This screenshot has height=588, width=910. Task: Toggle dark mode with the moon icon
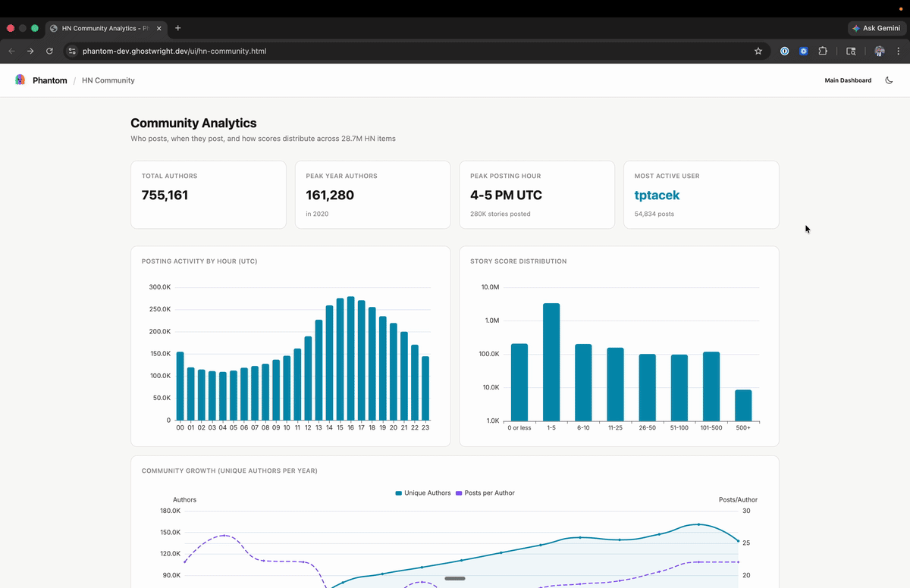889,80
